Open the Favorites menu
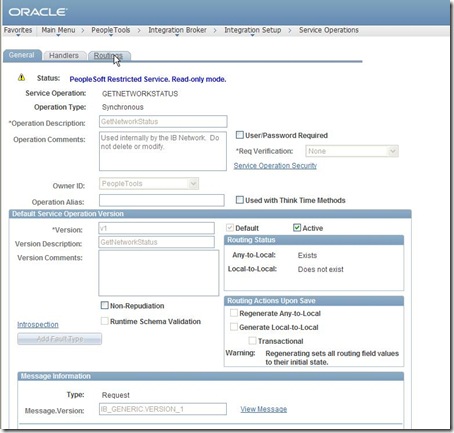This screenshot has width=454, height=433. (18, 30)
